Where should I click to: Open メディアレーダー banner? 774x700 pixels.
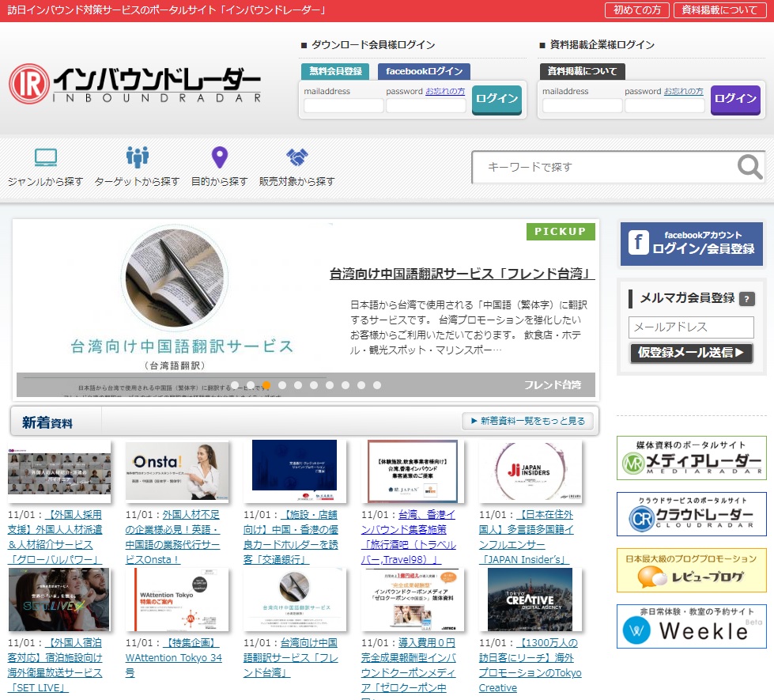691,458
